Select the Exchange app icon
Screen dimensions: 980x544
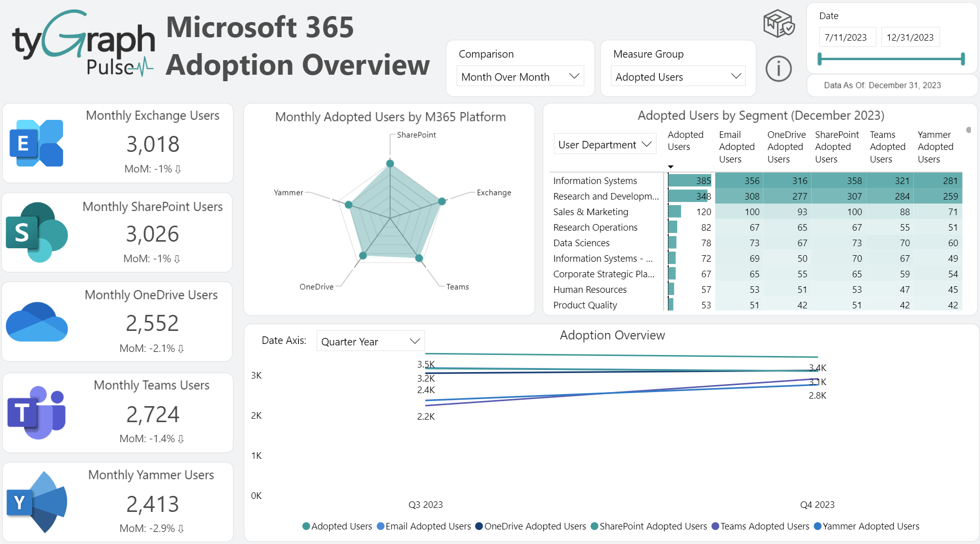(x=37, y=143)
